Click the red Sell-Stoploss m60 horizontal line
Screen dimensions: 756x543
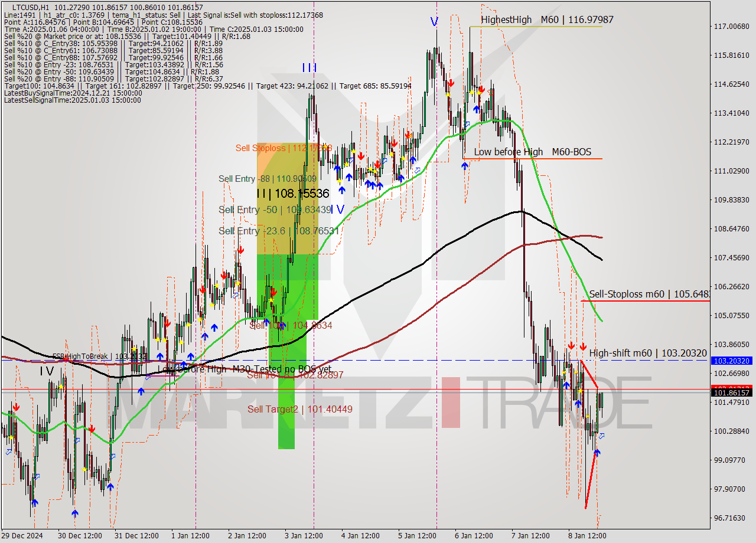click(646, 301)
